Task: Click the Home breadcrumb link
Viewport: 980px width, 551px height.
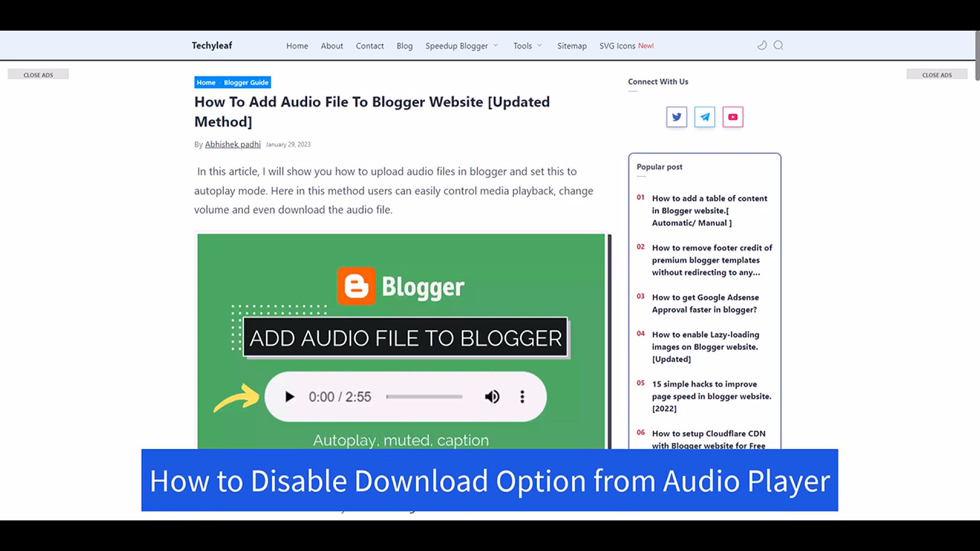Action: click(x=206, y=83)
